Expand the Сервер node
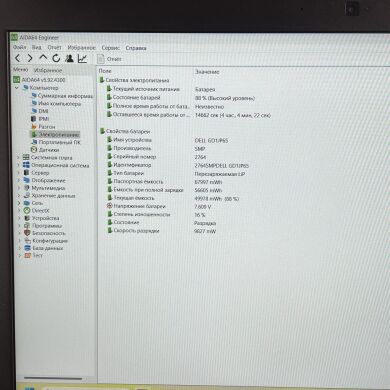 tap(19, 173)
